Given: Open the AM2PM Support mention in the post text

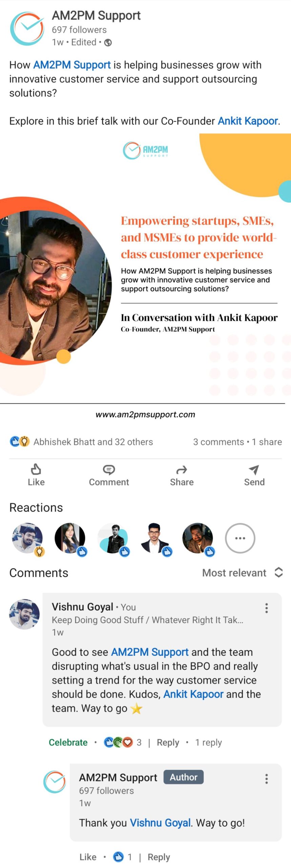Looking at the screenshot, I should 72,65.
